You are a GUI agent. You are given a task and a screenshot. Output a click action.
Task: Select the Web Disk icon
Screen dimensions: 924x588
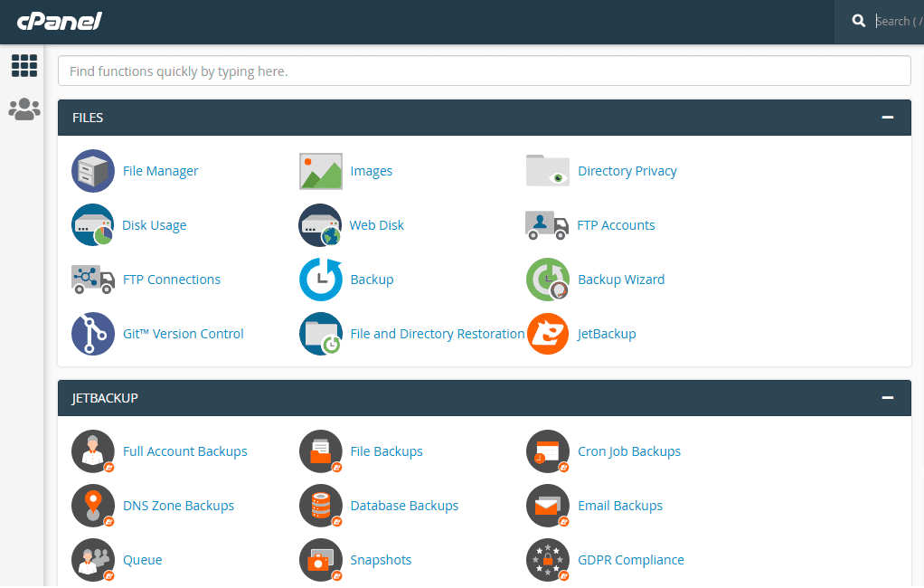(x=321, y=225)
